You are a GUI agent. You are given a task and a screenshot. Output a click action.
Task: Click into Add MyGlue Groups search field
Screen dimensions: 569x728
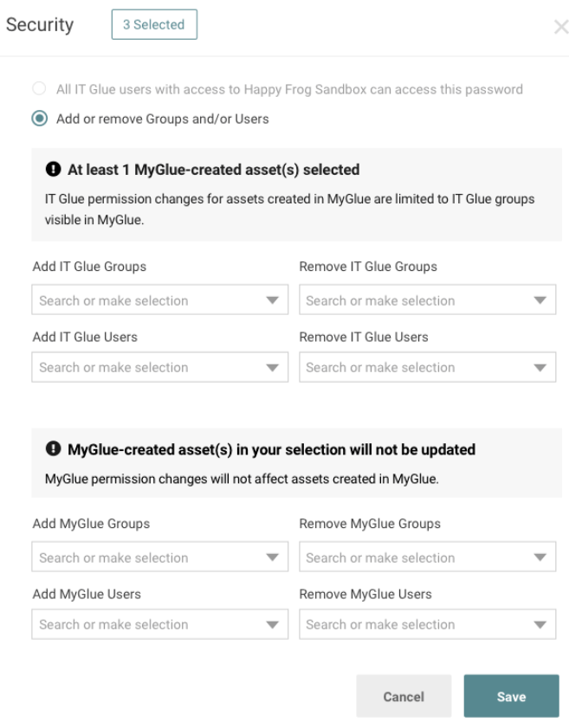[x=159, y=557]
